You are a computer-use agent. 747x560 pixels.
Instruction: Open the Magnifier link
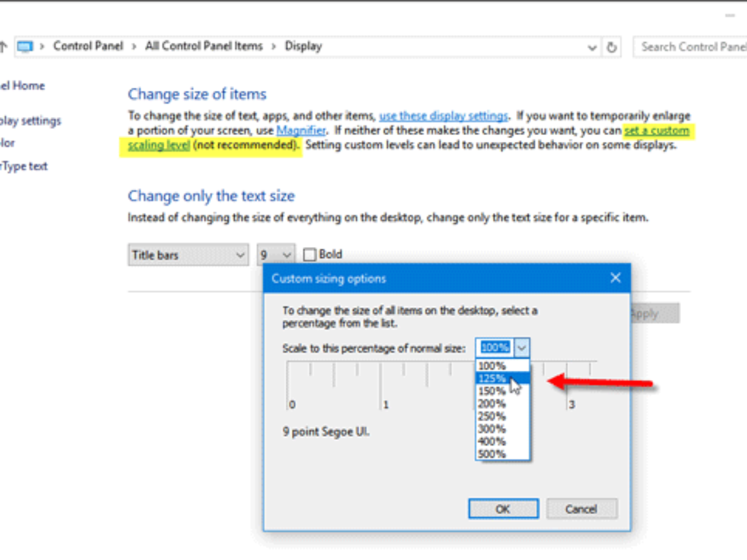(x=301, y=131)
